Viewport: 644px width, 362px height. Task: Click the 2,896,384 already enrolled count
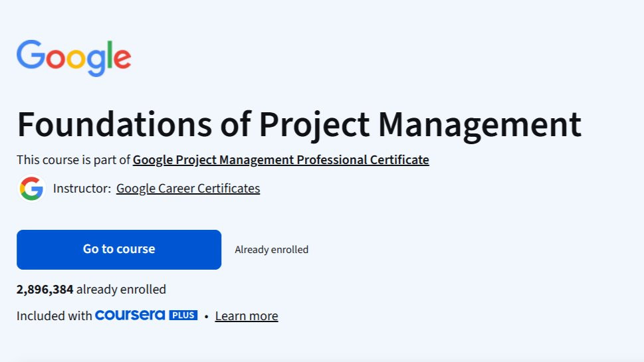coord(91,290)
